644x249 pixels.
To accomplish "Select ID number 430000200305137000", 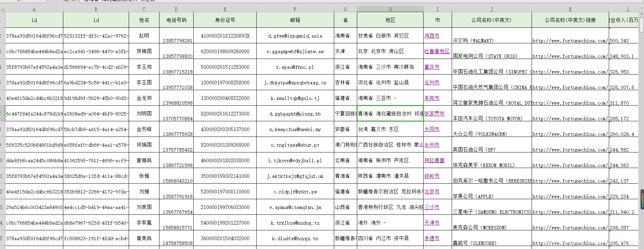I will tap(225, 129).
